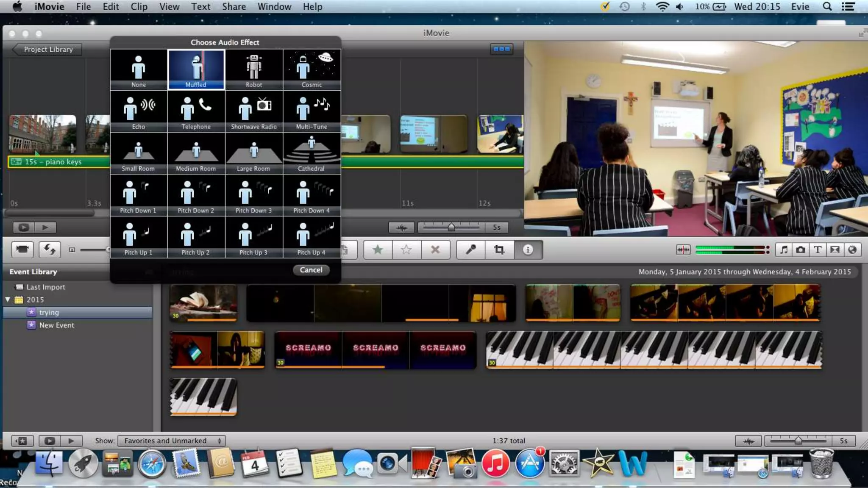Viewport: 868px width, 488px height.
Task: Unmark selection with hollow star
Action: point(406,250)
